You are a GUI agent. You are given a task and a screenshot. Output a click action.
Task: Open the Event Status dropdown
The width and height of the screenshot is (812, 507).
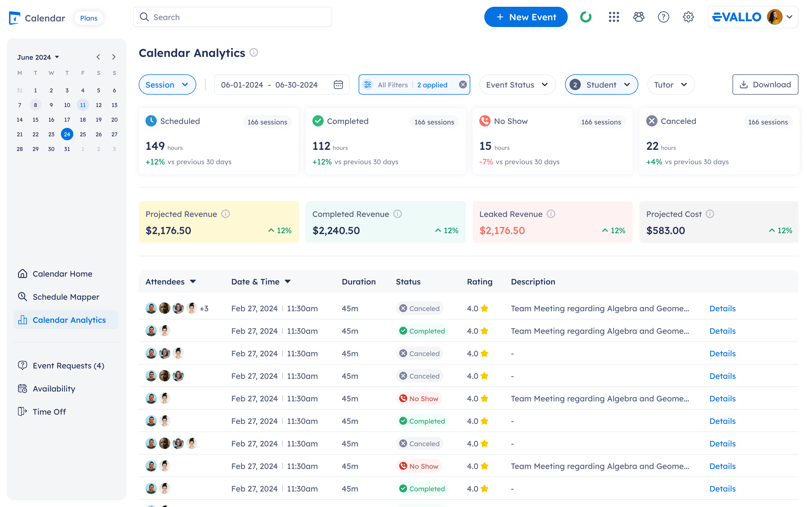coord(517,85)
